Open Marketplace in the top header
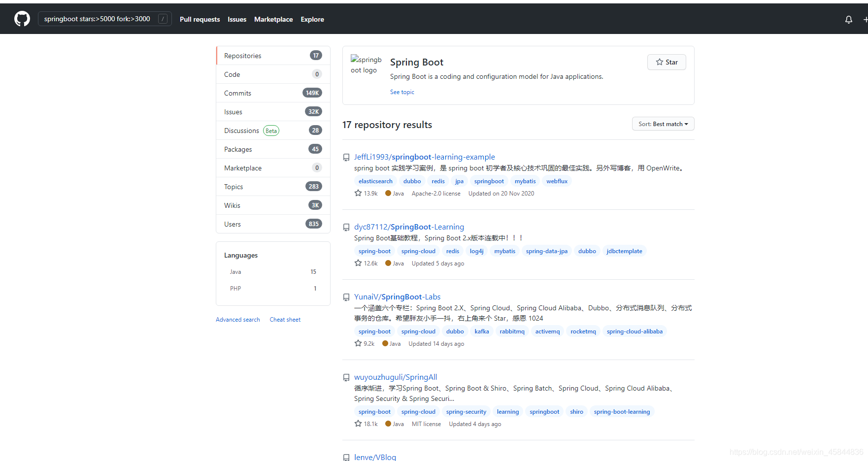The width and height of the screenshot is (868, 461). point(273,19)
